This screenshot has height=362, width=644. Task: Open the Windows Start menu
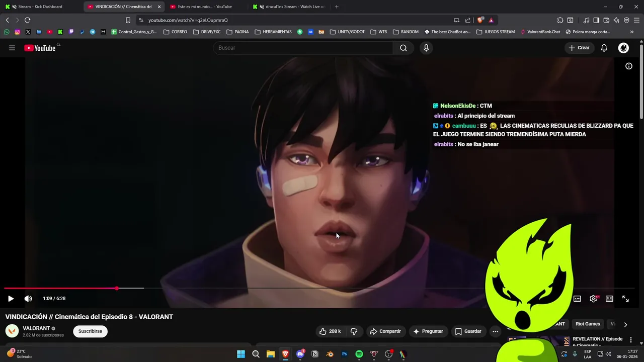click(241, 354)
